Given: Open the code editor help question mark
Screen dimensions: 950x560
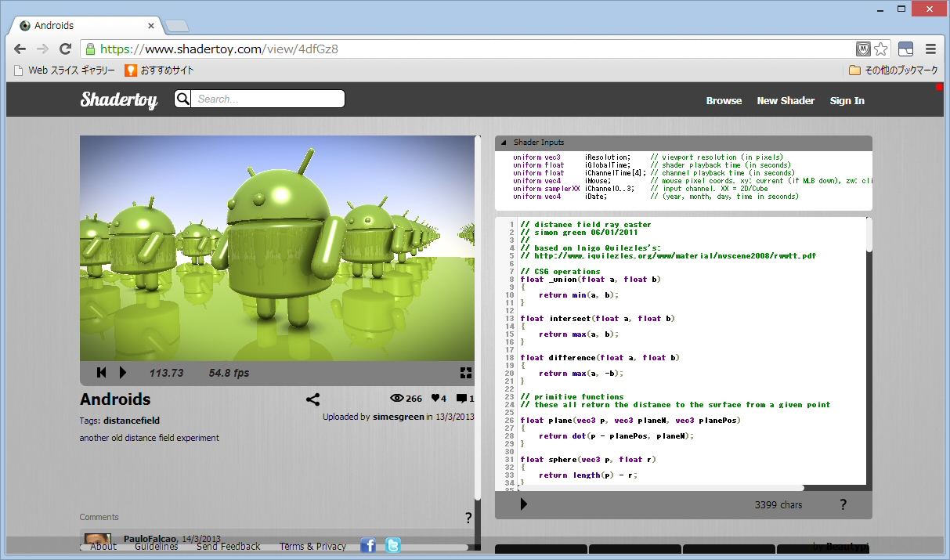Looking at the screenshot, I should pyautogui.click(x=843, y=504).
